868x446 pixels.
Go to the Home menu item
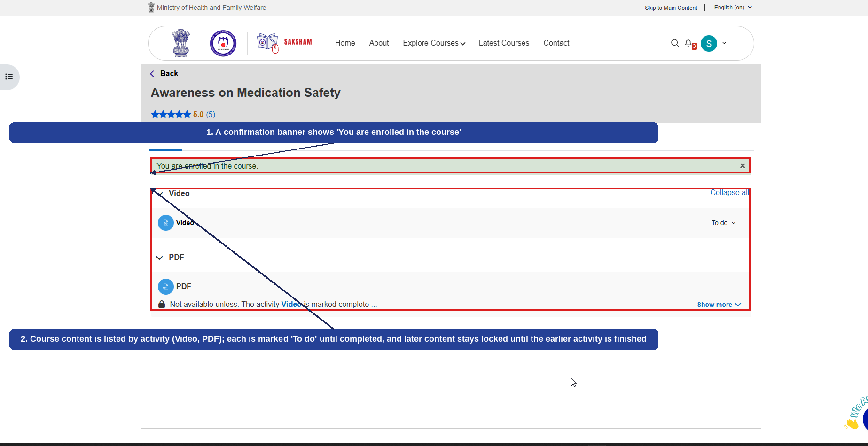pos(345,43)
